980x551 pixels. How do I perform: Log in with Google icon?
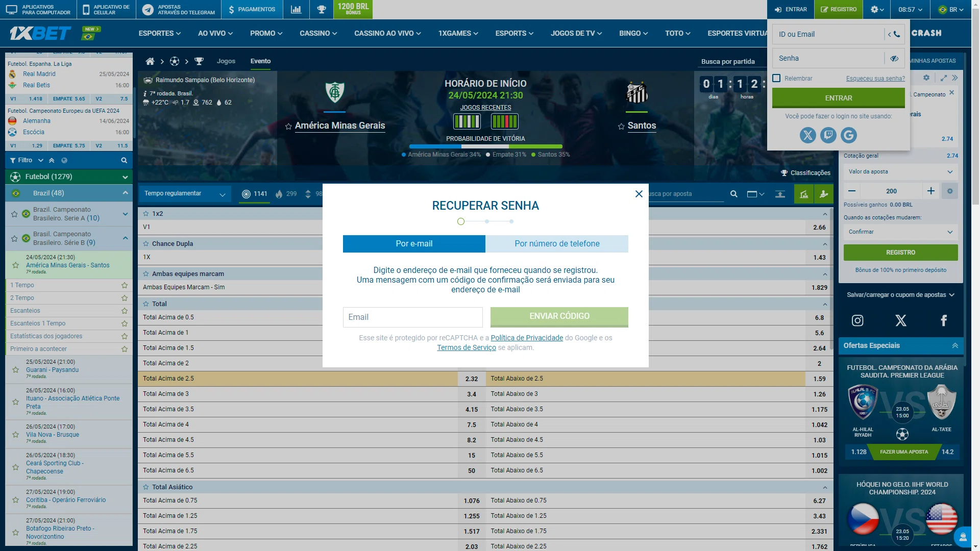point(849,135)
